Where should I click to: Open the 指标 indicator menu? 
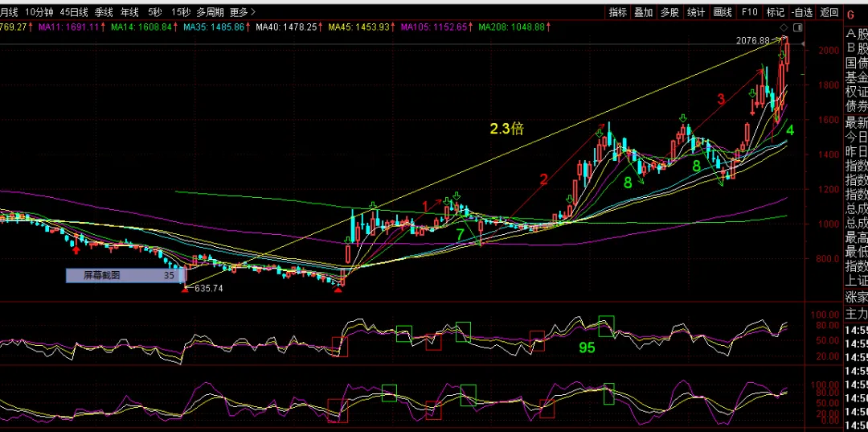pos(618,11)
